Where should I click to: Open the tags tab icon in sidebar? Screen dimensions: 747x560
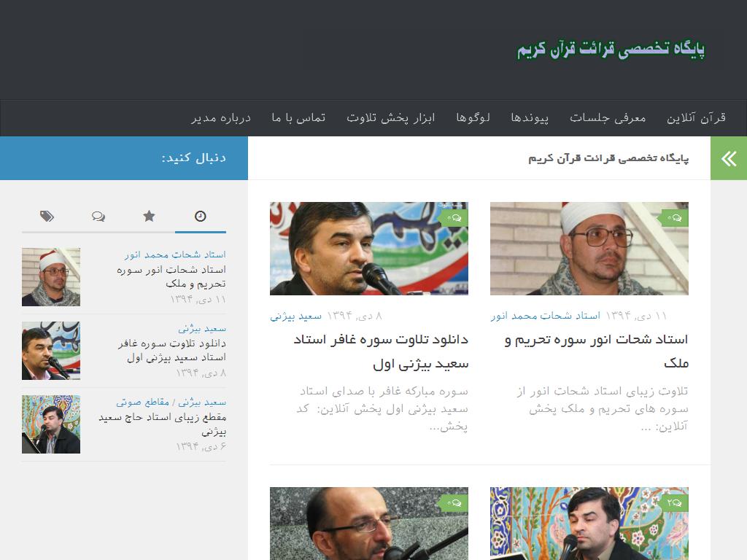coord(47,217)
